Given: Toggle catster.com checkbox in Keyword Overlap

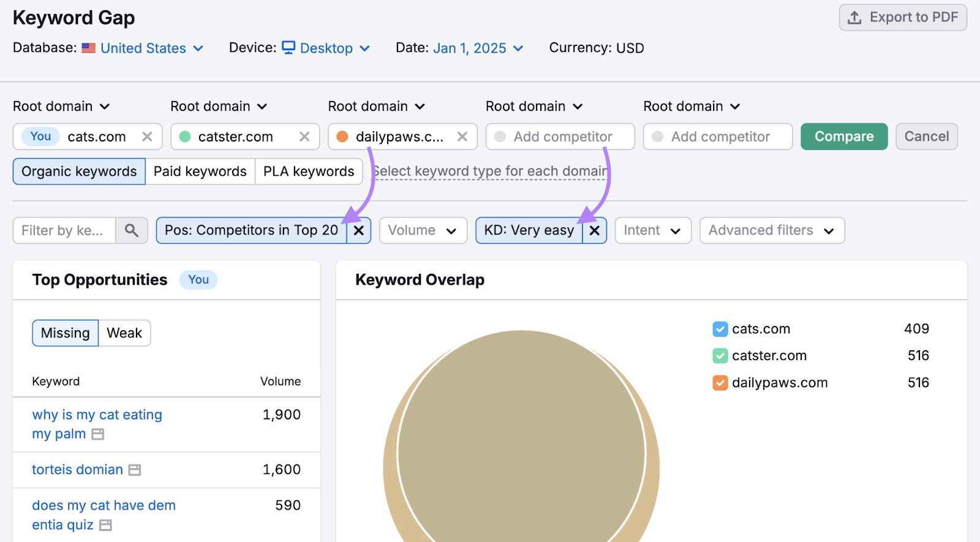Looking at the screenshot, I should (x=720, y=356).
